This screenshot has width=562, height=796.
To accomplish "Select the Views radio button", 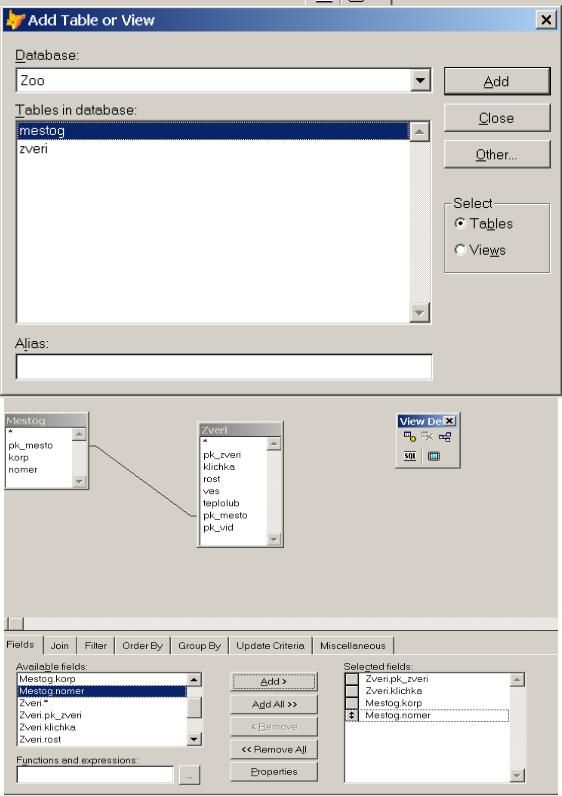I will pyautogui.click(x=460, y=250).
